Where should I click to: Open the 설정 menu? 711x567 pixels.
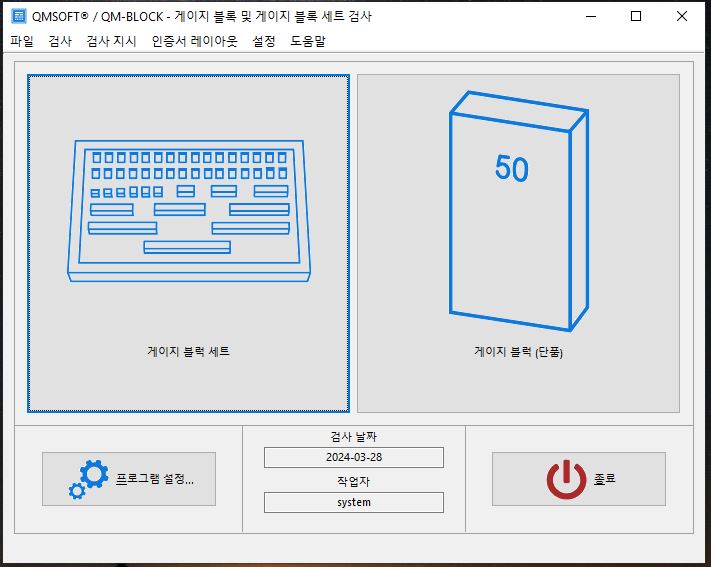click(264, 41)
